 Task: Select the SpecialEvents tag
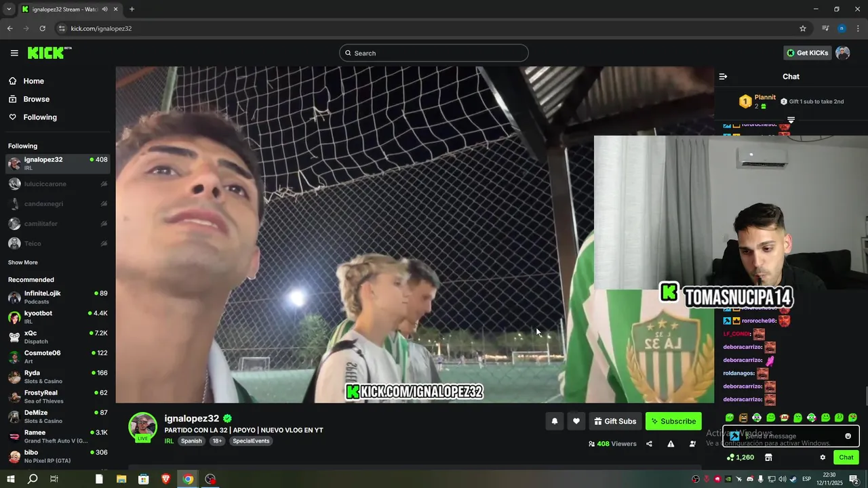pos(251,441)
